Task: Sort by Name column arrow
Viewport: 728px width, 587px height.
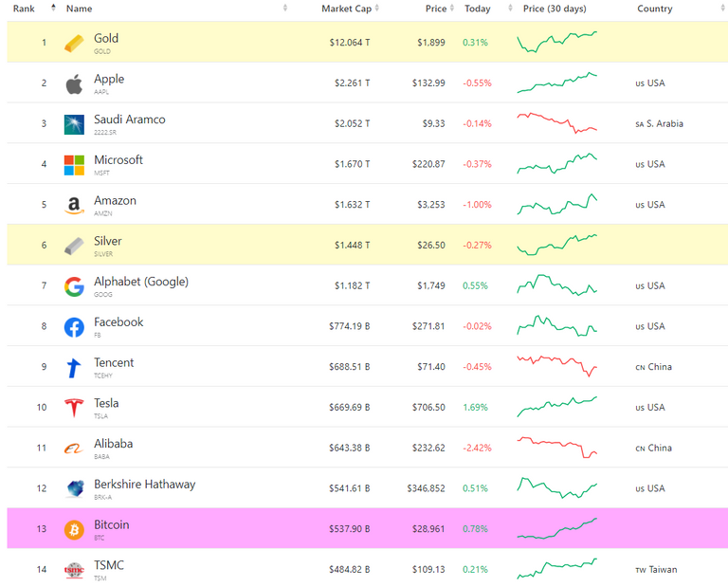Action: coord(285,8)
